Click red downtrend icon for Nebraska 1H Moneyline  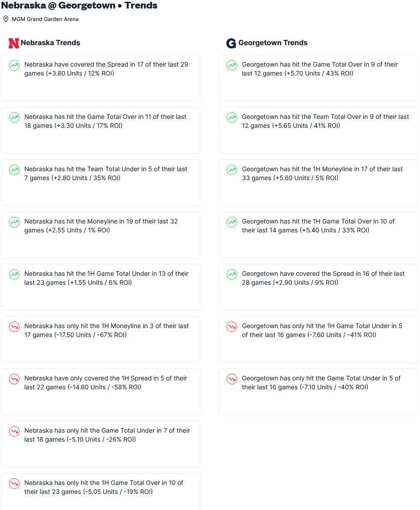(14, 327)
